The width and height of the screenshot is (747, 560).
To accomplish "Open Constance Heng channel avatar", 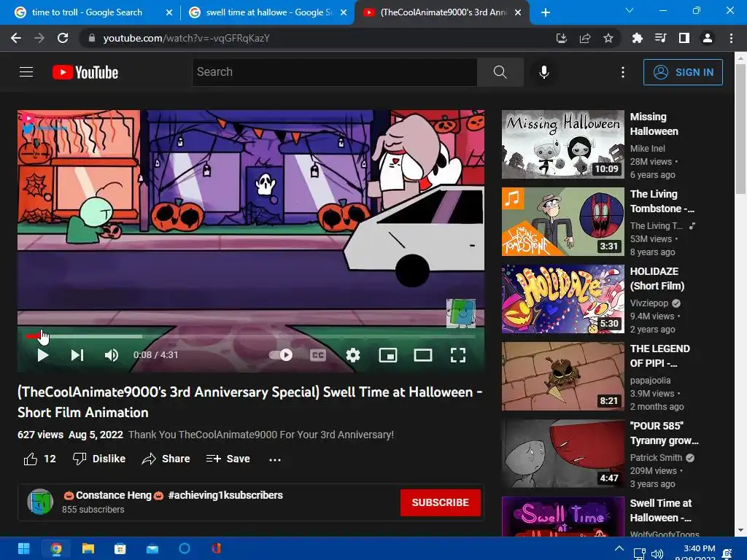I will pyautogui.click(x=40, y=502).
